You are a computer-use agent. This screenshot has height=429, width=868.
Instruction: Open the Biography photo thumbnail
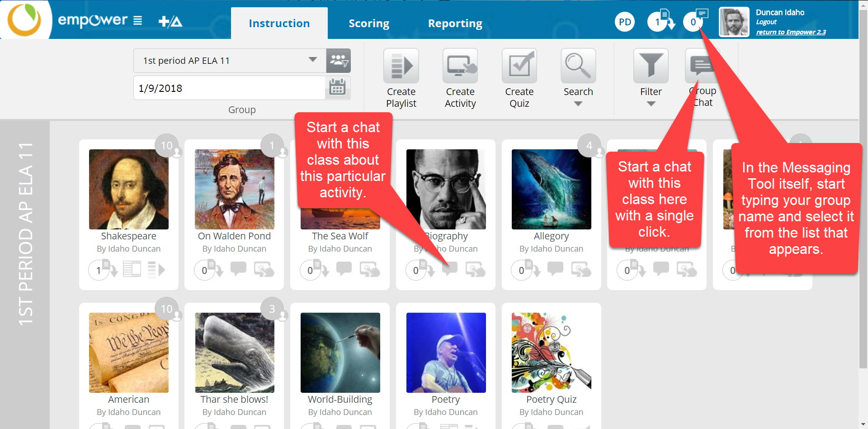click(x=446, y=189)
